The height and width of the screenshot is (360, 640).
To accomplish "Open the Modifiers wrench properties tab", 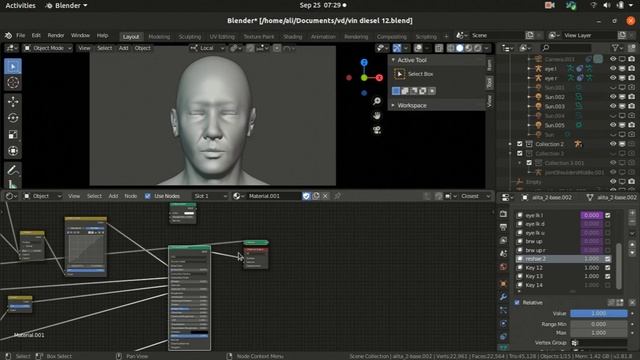I will (x=503, y=297).
